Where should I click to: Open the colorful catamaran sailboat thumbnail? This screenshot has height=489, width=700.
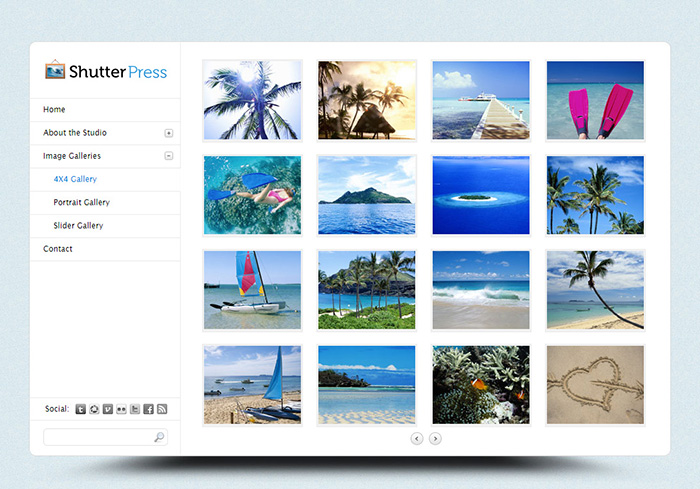(252, 290)
